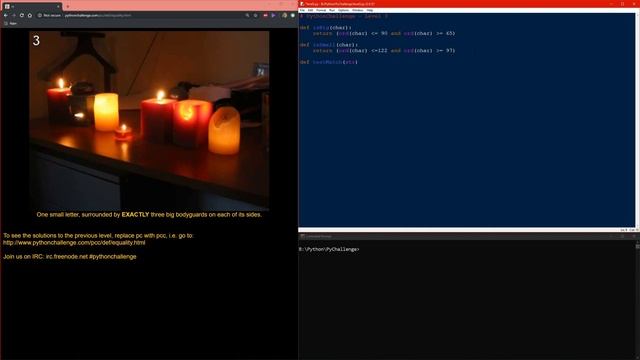
Task: Open a new browser tab
Action: (67, 6)
